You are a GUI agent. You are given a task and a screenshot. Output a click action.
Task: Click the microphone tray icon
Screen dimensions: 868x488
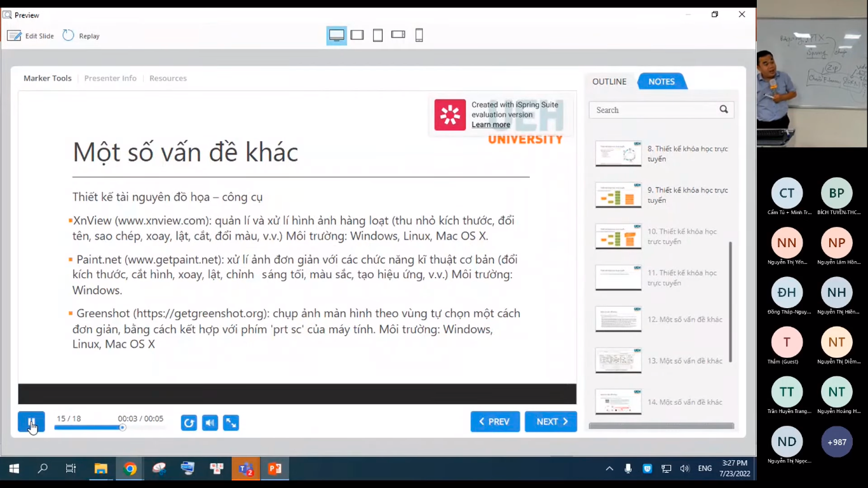(628, 468)
